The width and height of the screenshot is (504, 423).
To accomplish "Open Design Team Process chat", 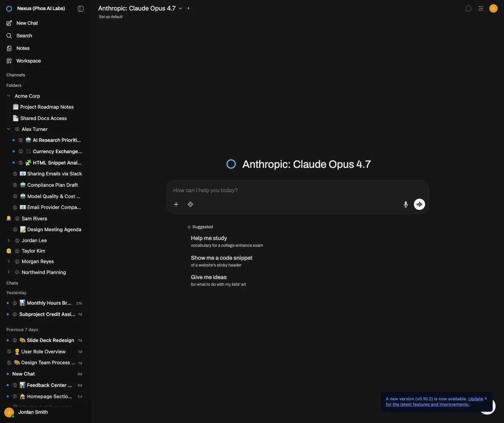I will click(45, 363).
